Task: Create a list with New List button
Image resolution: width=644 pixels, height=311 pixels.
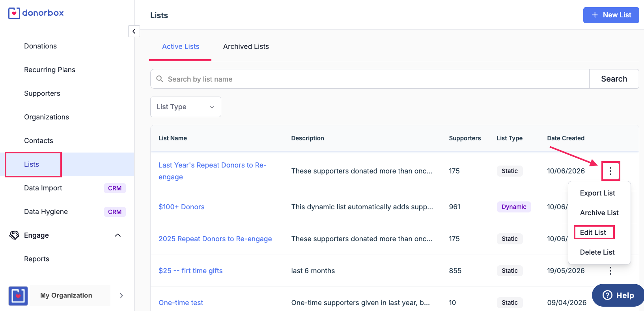Action: click(611, 15)
